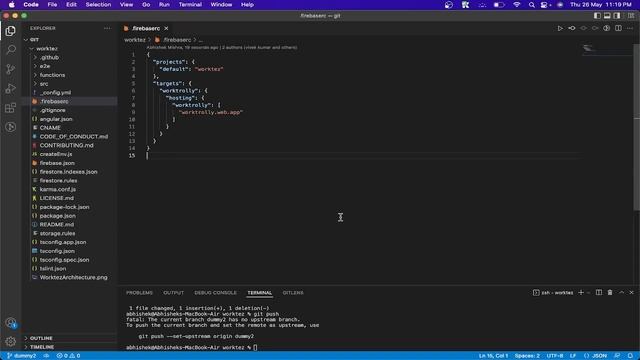Open Customize Layout icon

(631, 16)
